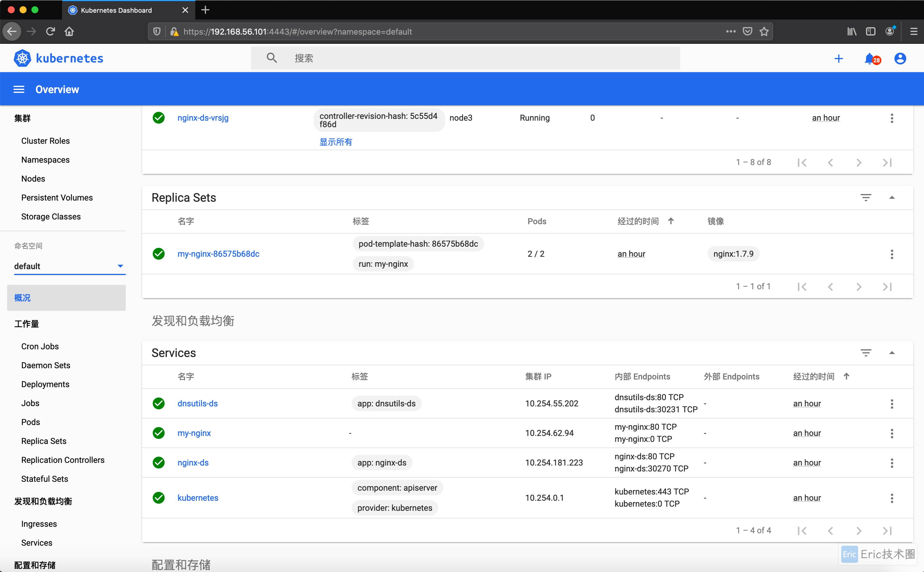The width and height of the screenshot is (924, 572).
Task: Open actions menu for my-nginx service
Action: (x=891, y=433)
